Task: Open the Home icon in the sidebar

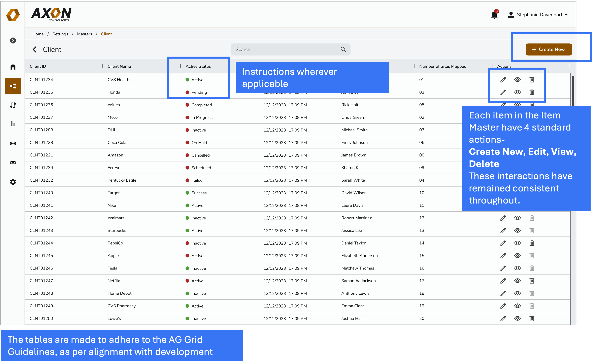Action: 13,67
